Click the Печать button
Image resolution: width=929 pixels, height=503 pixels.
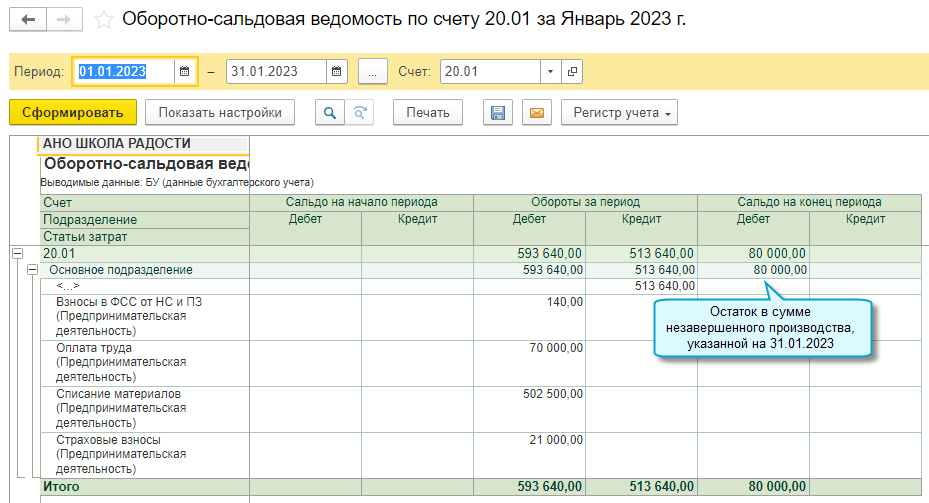tap(428, 113)
